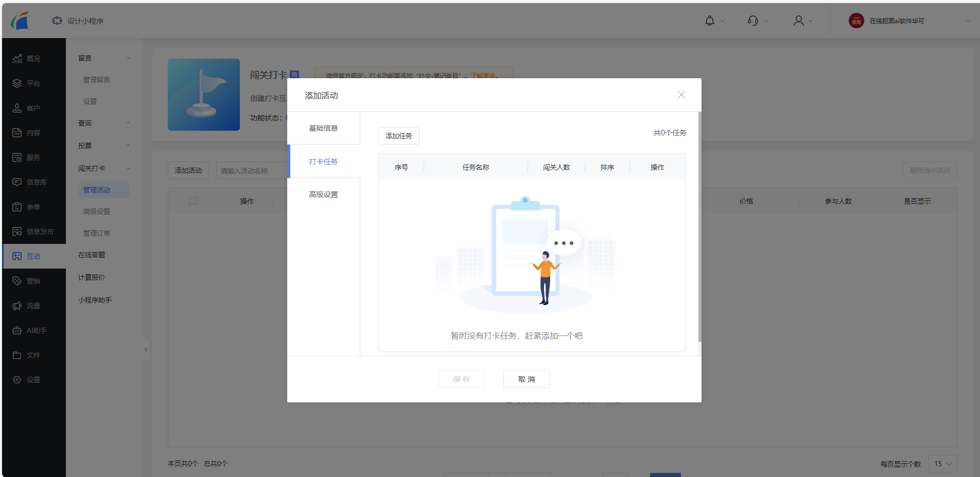This screenshot has height=477, width=980.
Task: Click the user profile icon
Action: (798, 21)
